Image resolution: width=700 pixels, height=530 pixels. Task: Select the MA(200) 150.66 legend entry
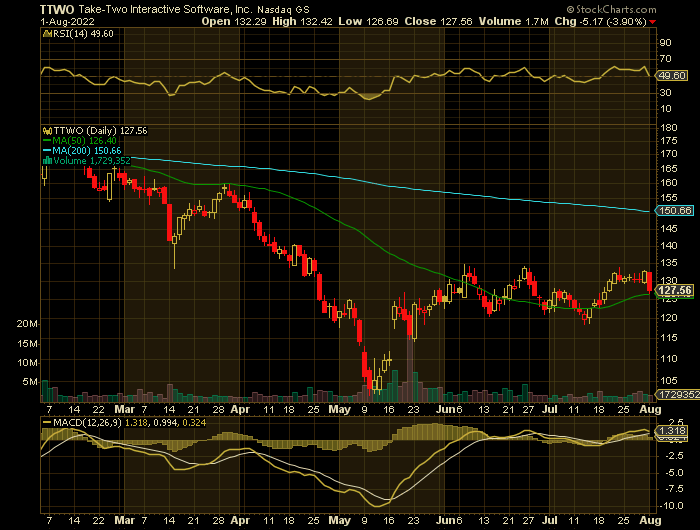(x=87, y=151)
